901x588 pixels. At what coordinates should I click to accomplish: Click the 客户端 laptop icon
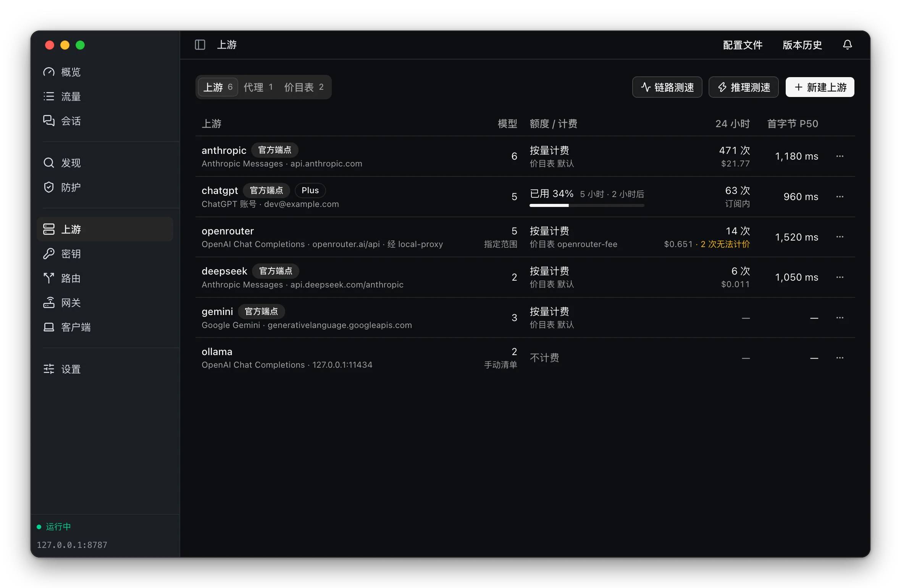pos(49,327)
